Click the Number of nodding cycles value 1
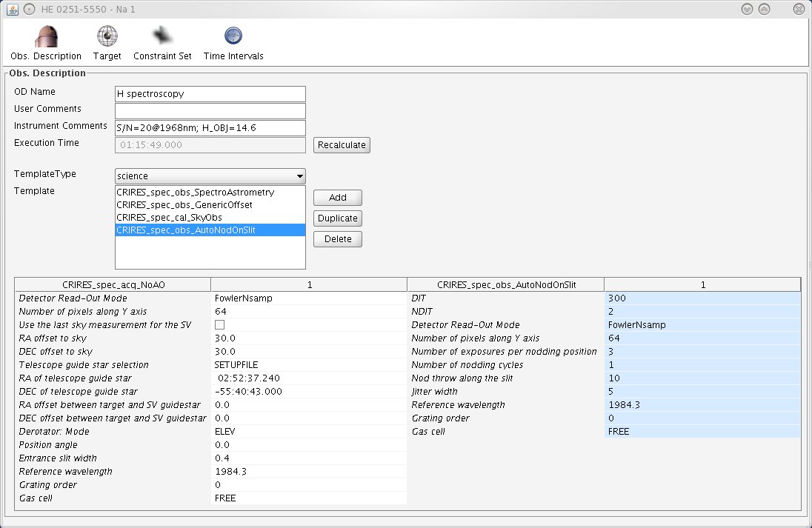This screenshot has width=812, height=528. (702, 365)
